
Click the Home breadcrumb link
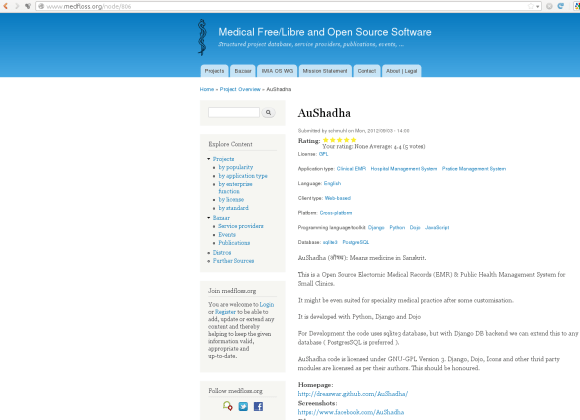pyautogui.click(x=207, y=89)
